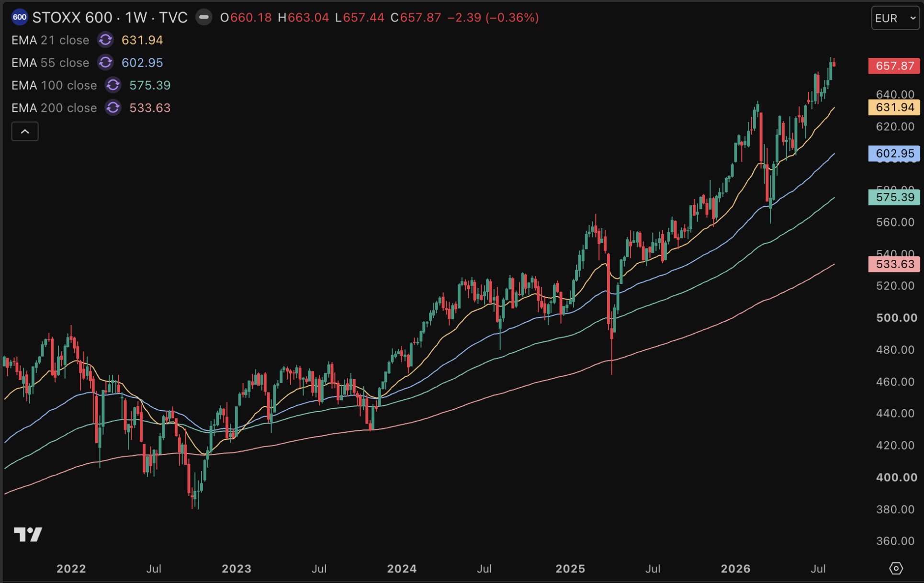The width and height of the screenshot is (924, 583).
Task: Click the 500.00 level on the price axis
Action: pyautogui.click(x=896, y=318)
